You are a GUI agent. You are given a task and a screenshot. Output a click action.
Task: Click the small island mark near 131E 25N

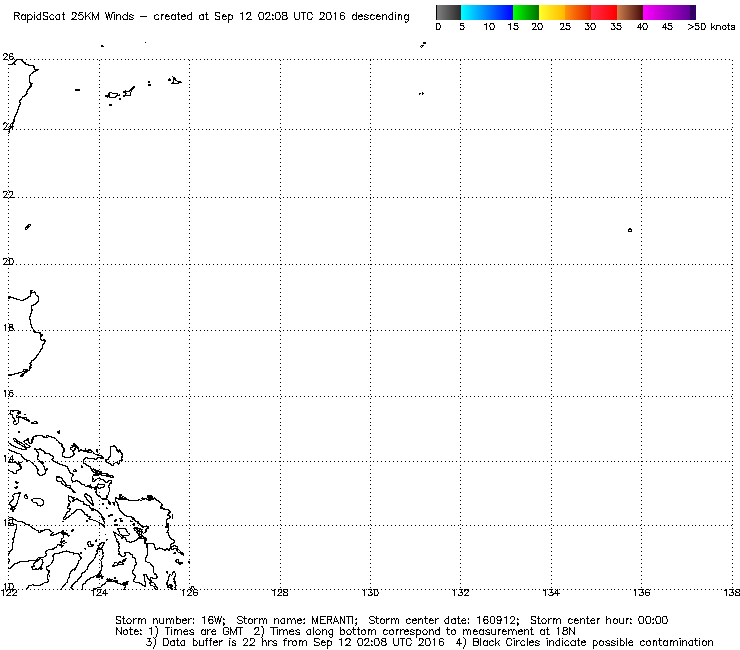pyautogui.click(x=421, y=93)
